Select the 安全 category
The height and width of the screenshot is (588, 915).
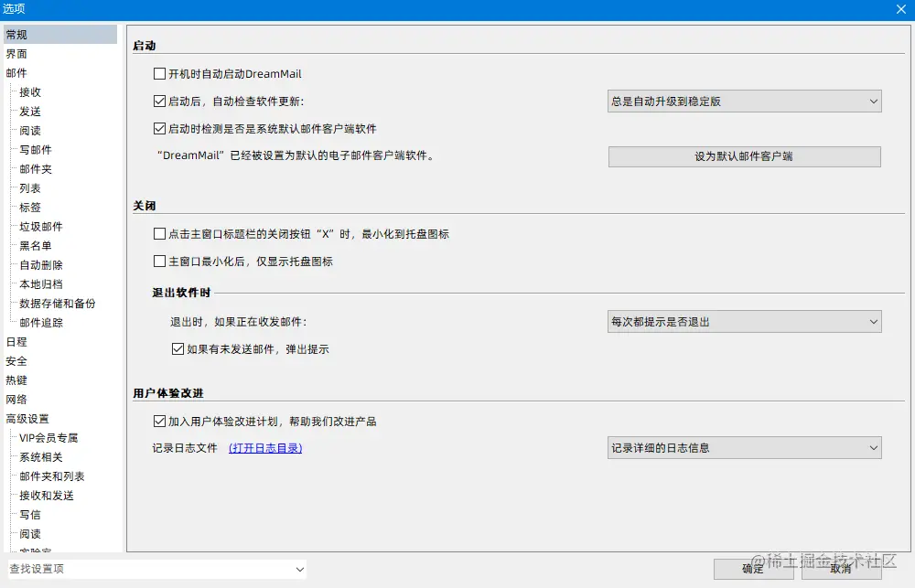click(x=16, y=361)
